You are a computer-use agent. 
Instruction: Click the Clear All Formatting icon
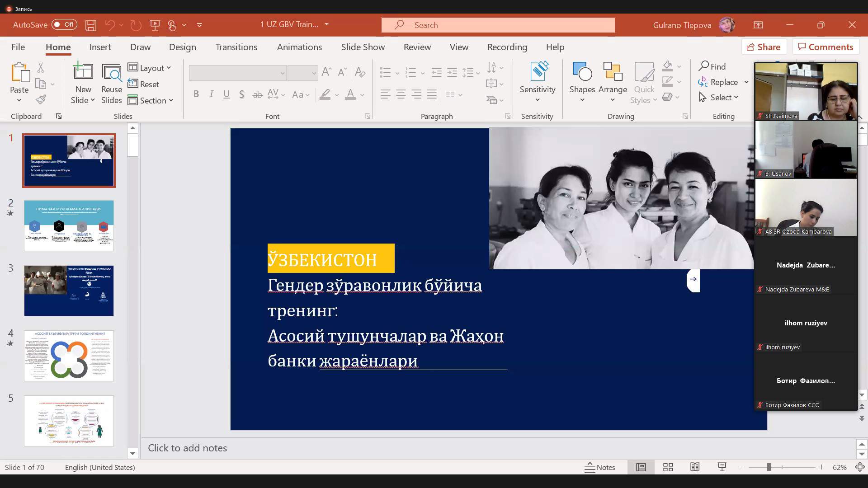click(x=360, y=72)
